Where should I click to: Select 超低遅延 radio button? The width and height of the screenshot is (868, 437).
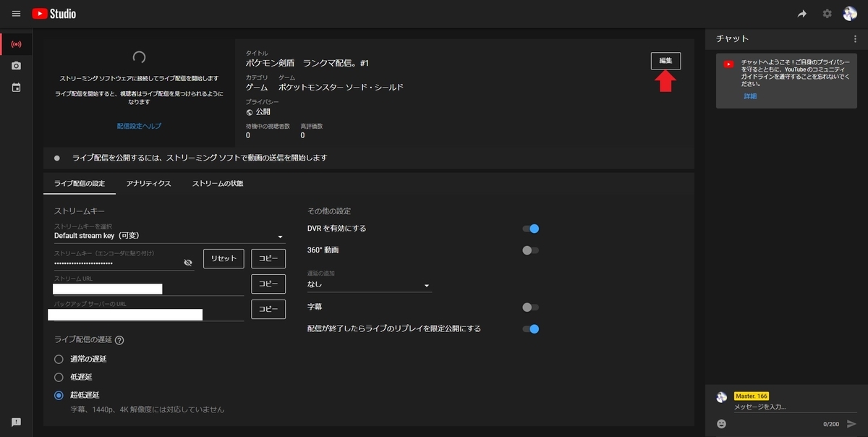point(59,395)
